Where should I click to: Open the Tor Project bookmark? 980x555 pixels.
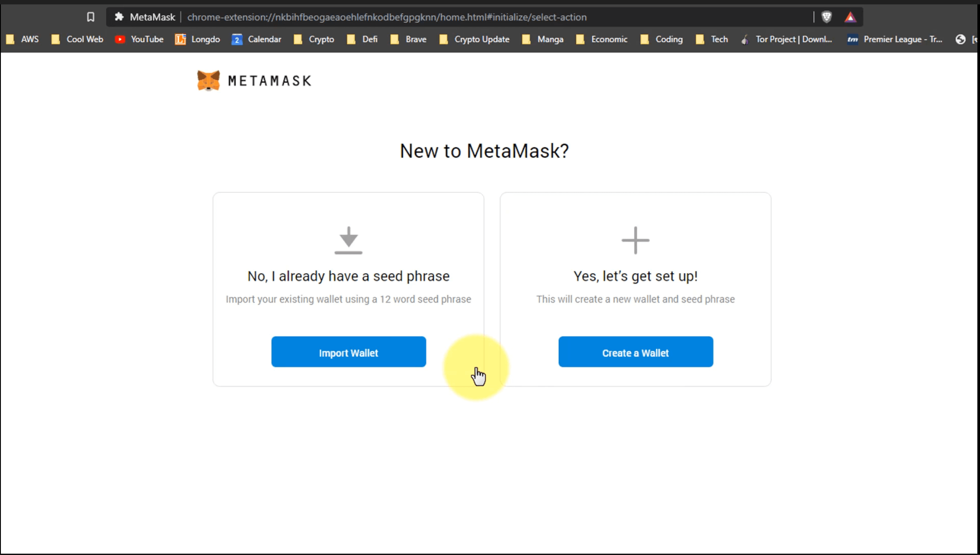[x=786, y=40]
